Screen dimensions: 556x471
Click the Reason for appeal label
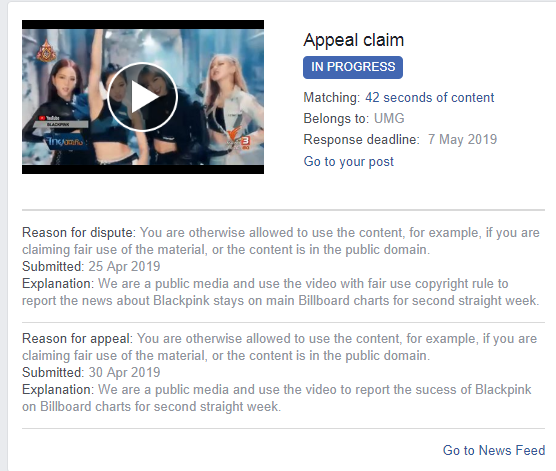click(x=77, y=339)
